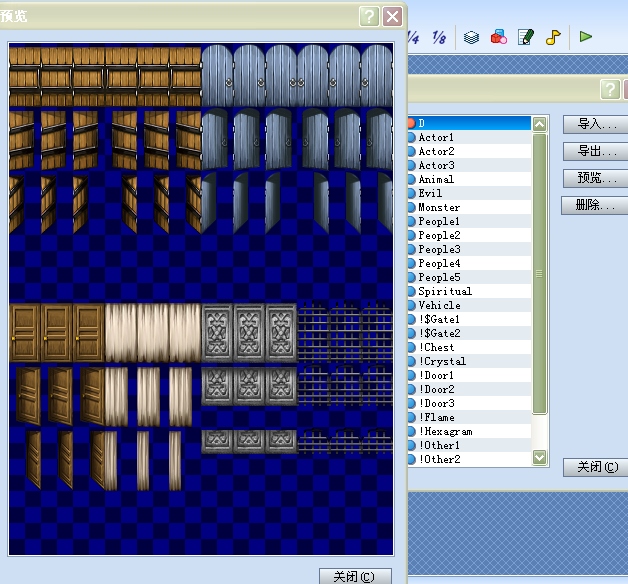
Task: Select !$Gate1 in the resource list
Action: [x=469, y=319]
